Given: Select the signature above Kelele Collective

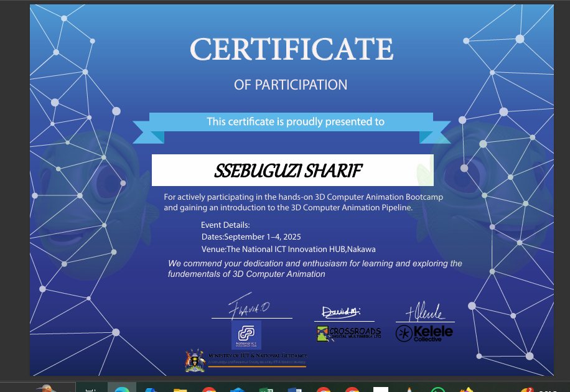Looking at the screenshot, I should [424, 310].
